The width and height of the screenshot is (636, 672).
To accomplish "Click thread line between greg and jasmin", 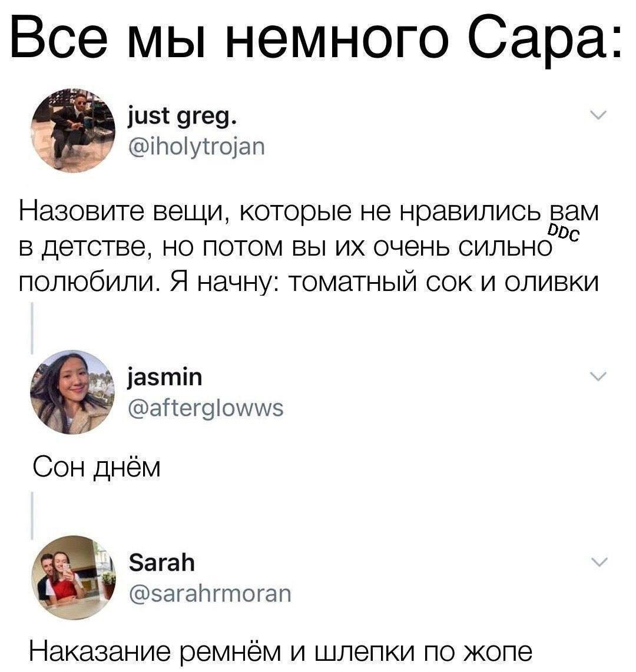I will click(x=32, y=329).
